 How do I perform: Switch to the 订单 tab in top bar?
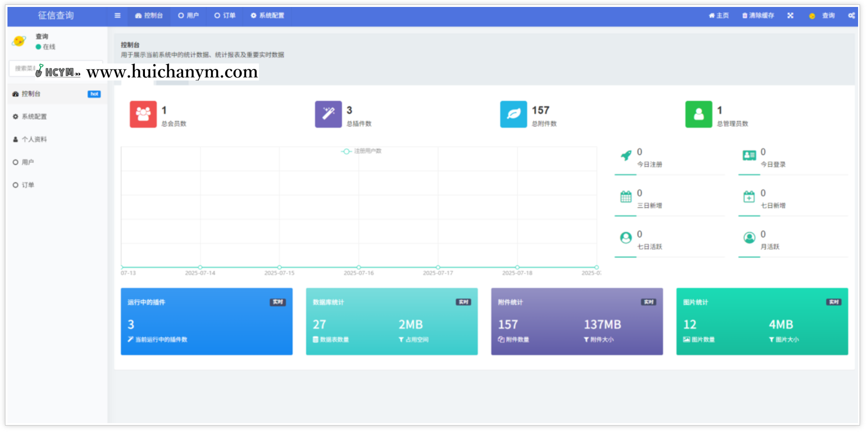[225, 15]
